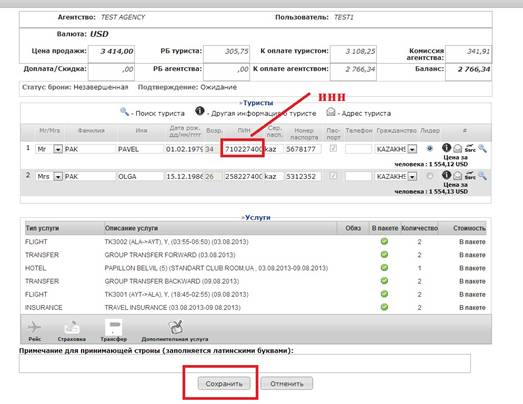This screenshot has height=404, width=523.
Task: Collapse the Услуги section header
Action: click(256, 218)
